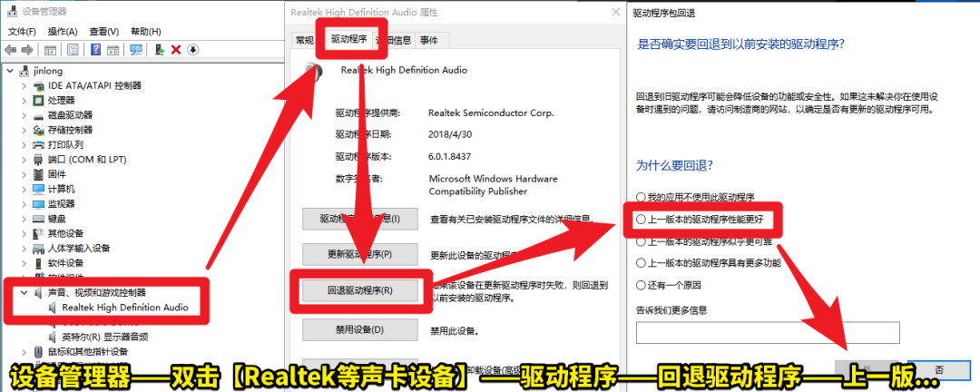Viewport: 980px width, 392px height.
Task: Expand the 计算机 category chevron
Action: tap(24, 190)
